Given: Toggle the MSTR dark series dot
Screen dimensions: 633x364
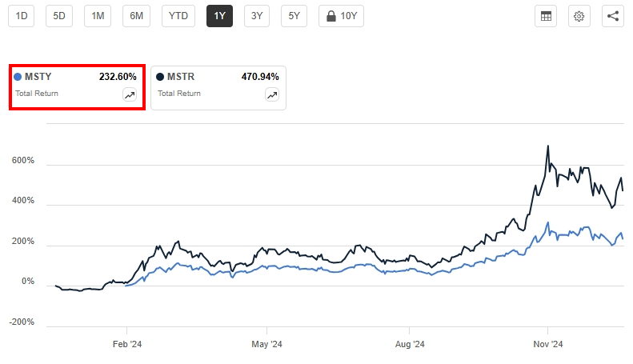Looking at the screenshot, I should [x=160, y=77].
